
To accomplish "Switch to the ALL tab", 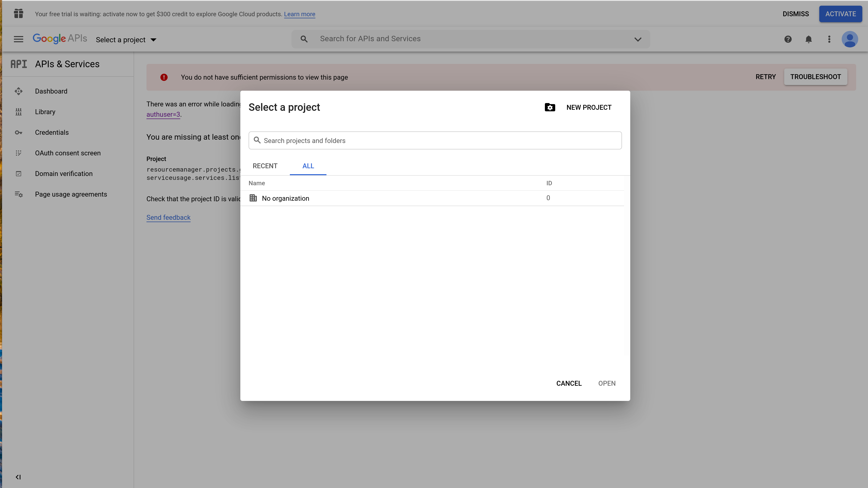I will [308, 166].
